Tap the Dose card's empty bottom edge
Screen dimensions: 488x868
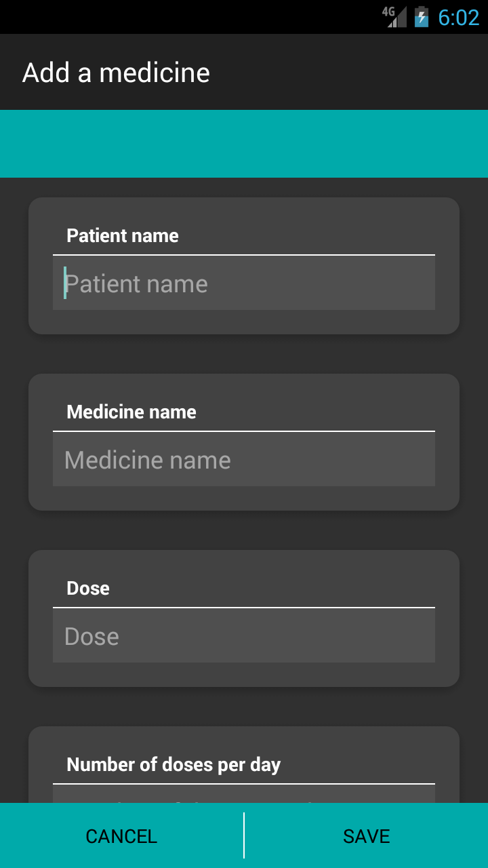244,675
